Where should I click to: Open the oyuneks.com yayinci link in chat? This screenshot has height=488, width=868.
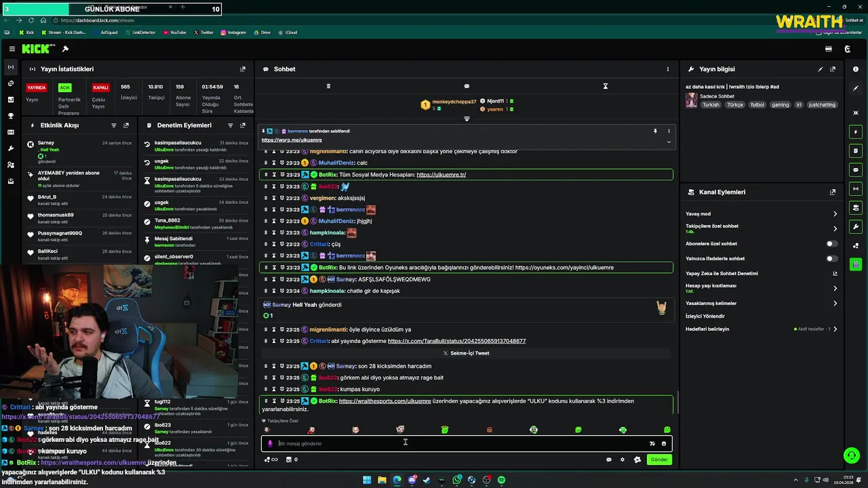click(x=564, y=268)
